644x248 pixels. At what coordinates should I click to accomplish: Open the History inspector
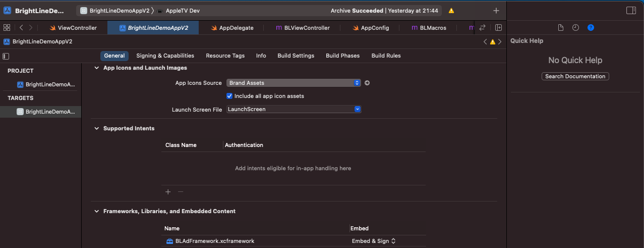tap(575, 28)
